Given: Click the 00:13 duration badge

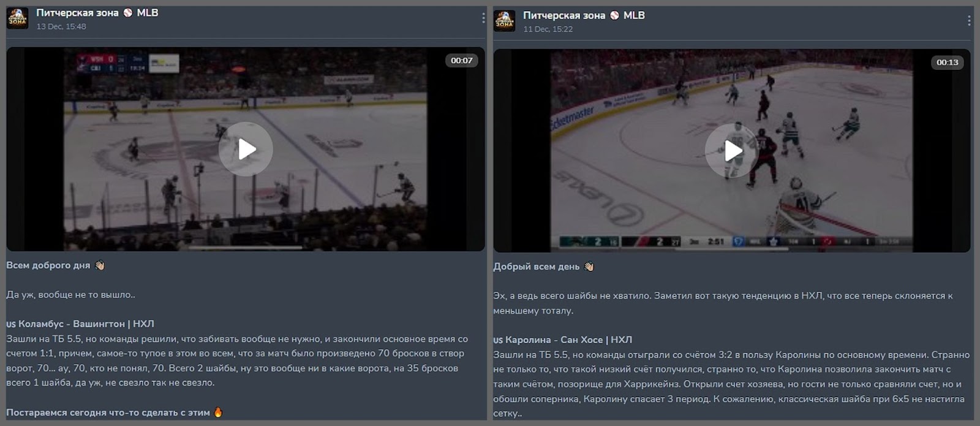Looking at the screenshot, I should click(x=948, y=62).
